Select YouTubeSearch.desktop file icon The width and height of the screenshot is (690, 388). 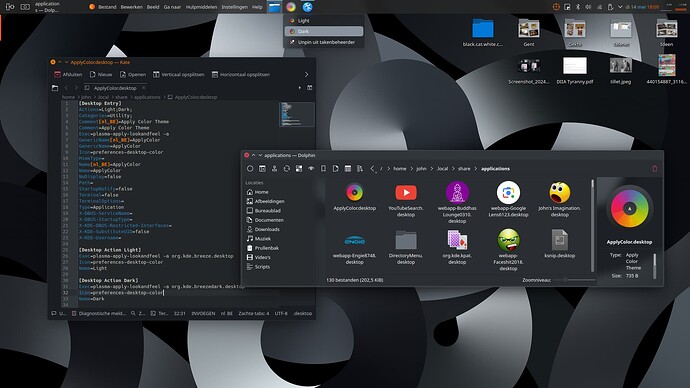pyautogui.click(x=406, y=193)
